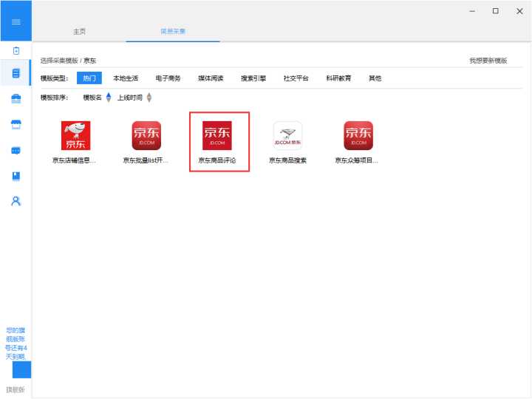Sort templates by 上线时间 arrow toggle
Image resolution: width=532 pixels, height=399 pixels.
(x=149, y=98)
